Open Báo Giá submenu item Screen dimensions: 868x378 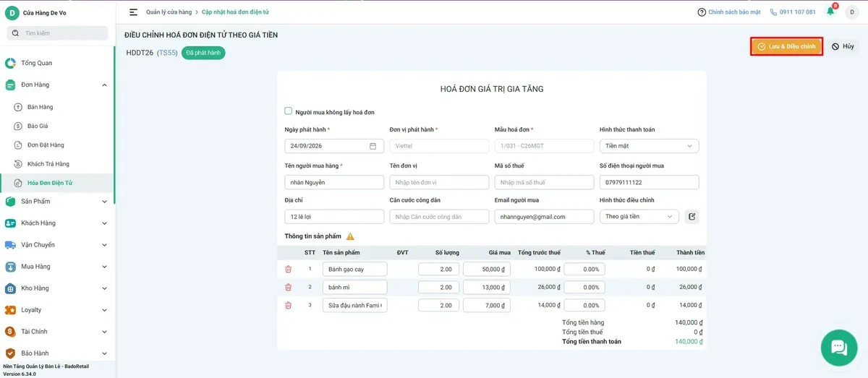point(38,126)
